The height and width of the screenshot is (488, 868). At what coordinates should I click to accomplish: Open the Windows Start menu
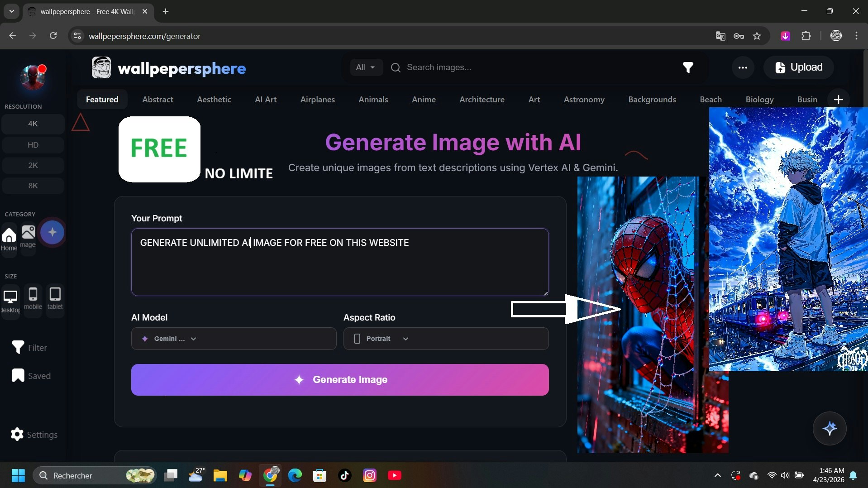point(18,475)
